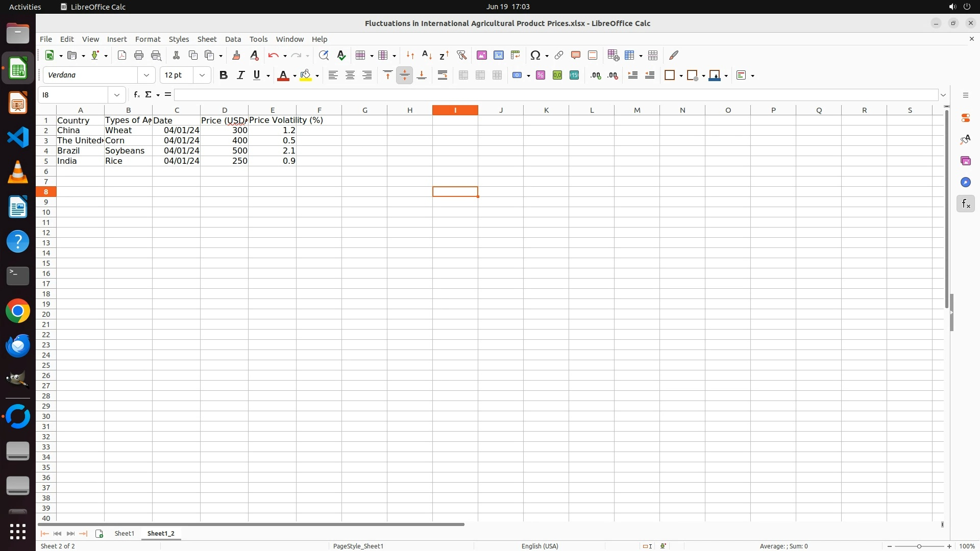This screenshot has height=551, width=980.
Task: Toggle Wrap Text button
Action: pyautogui.click(x=442, y=76)
